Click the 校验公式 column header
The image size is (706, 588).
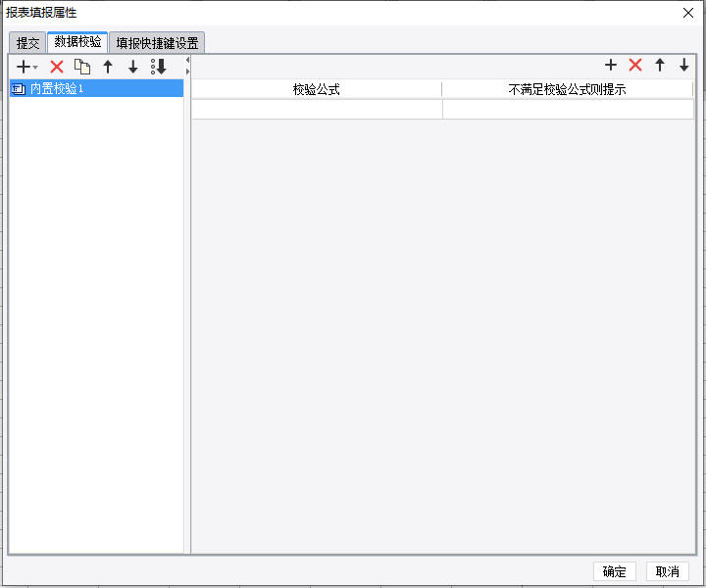pyautogui.click(x=317, y=89)
